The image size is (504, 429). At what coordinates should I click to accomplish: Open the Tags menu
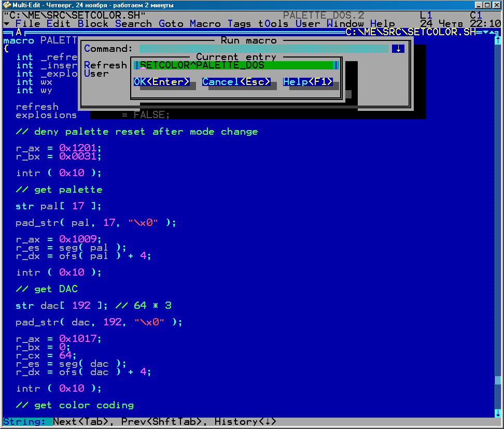pos(239,24)
